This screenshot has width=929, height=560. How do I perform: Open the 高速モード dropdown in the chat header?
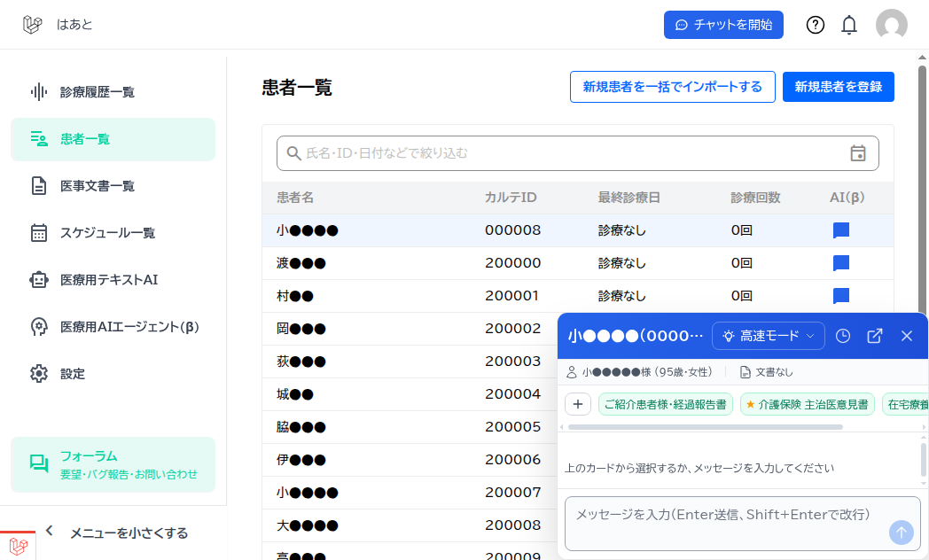pyautogui.click(x=768, y=336)
